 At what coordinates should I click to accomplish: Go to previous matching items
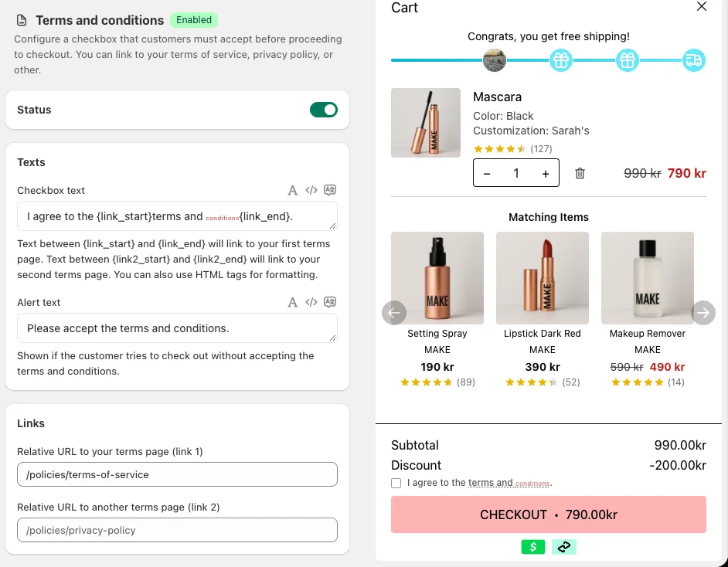[x=394, y=313]
